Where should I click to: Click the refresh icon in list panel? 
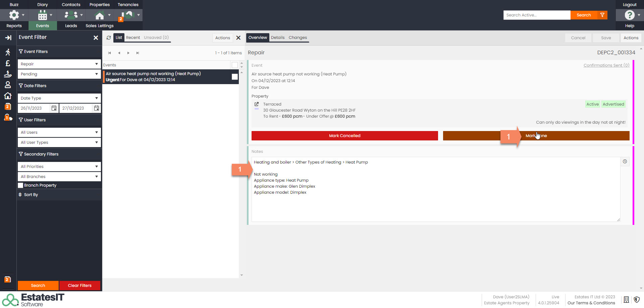pos(109,38)
